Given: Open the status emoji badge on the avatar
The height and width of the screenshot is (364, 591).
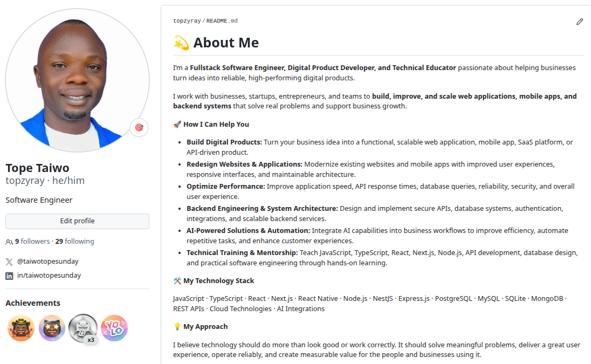Looking at the screenshot, I should [139, 127].
